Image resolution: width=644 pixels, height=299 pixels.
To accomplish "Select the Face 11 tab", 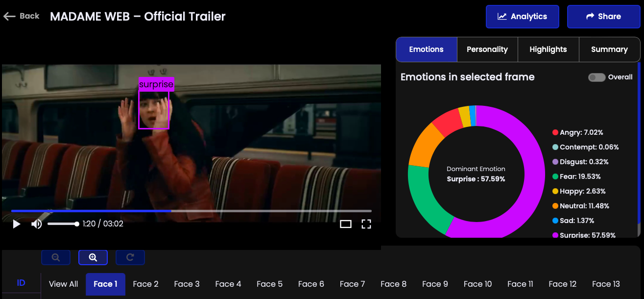I will (x=520, y=284).
